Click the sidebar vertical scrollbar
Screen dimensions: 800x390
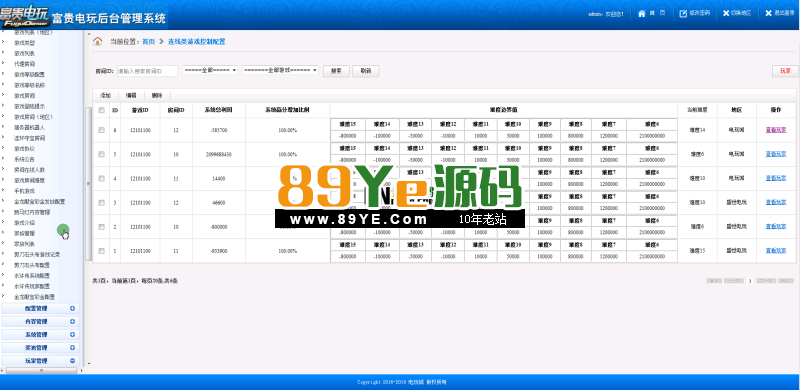[x=88, y=184]
